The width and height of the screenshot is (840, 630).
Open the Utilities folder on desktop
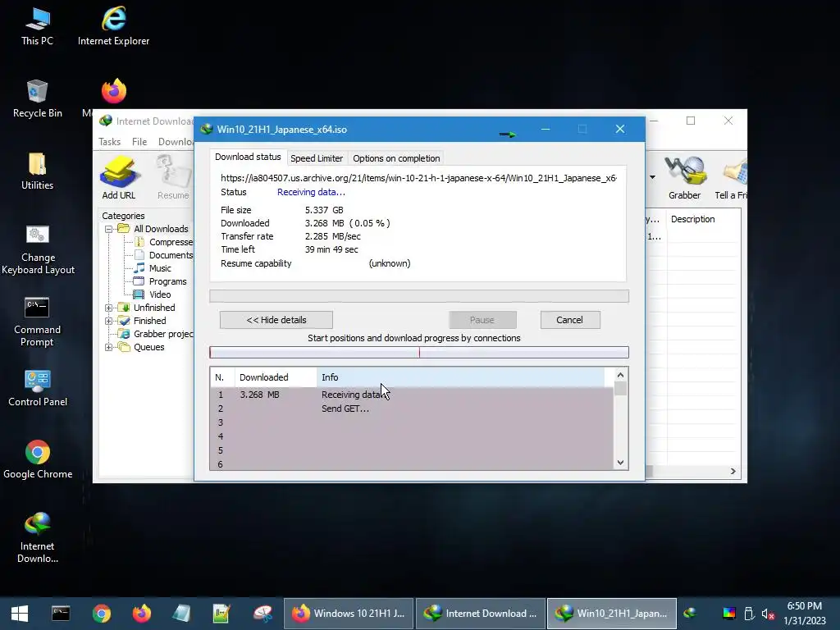pyautogui.click(x=37, y=171)
